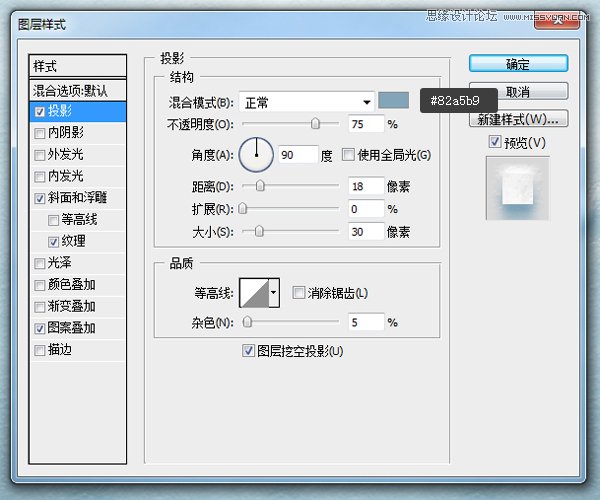Enable 消除锯齿 anti-alias checkbox

click(x=298, y=293)
